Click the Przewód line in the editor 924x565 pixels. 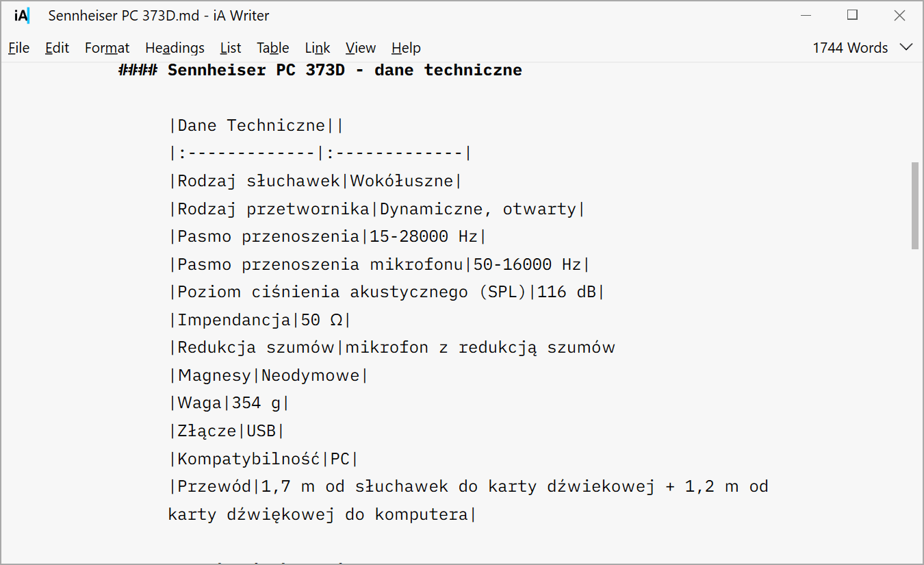(468, 501)
